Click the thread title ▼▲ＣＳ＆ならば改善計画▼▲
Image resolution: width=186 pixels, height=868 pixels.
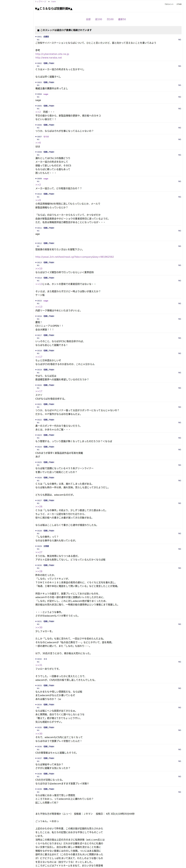coord(54,9)
